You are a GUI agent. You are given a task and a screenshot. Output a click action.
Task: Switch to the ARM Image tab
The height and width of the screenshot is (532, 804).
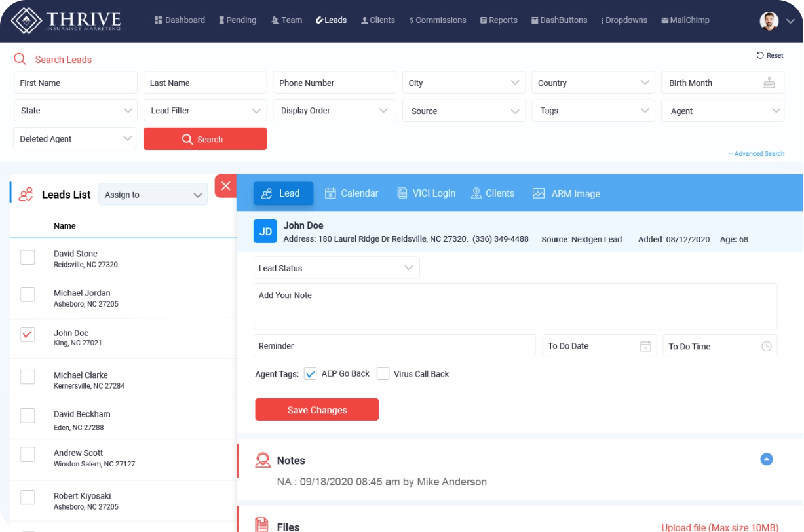pos(566,193)
